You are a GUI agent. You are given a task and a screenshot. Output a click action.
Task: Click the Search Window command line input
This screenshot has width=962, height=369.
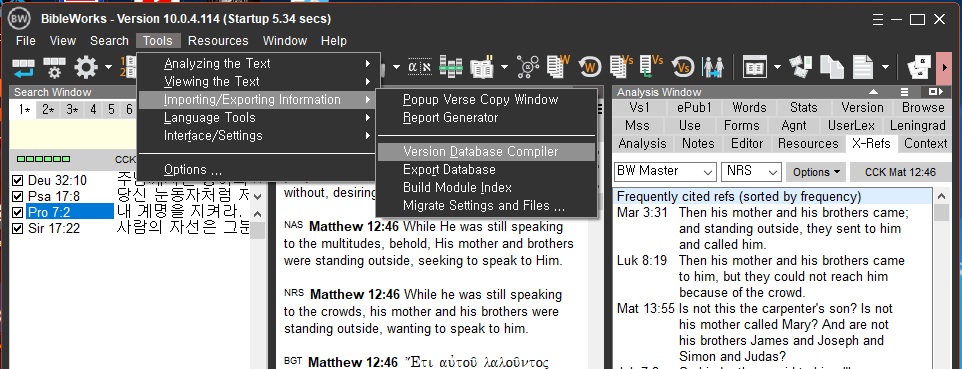click(72, 134)
